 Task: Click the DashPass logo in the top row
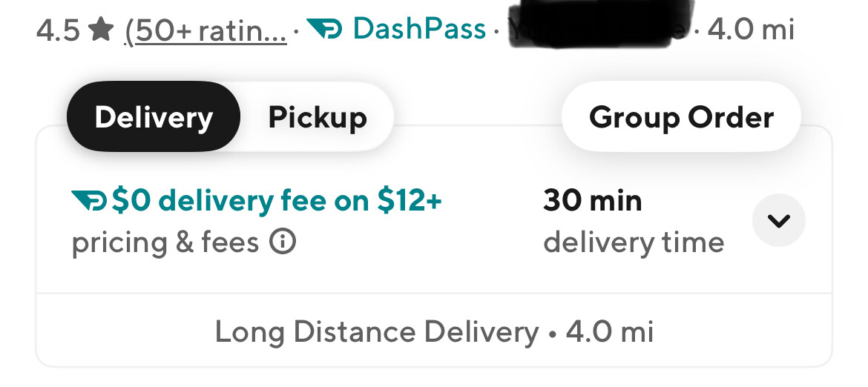point(324,30)
